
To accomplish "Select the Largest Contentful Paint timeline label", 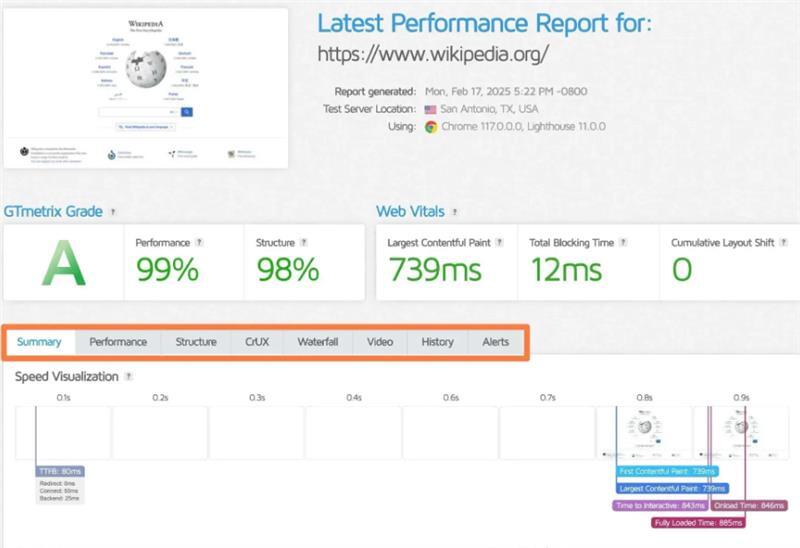I will [672, 488].
